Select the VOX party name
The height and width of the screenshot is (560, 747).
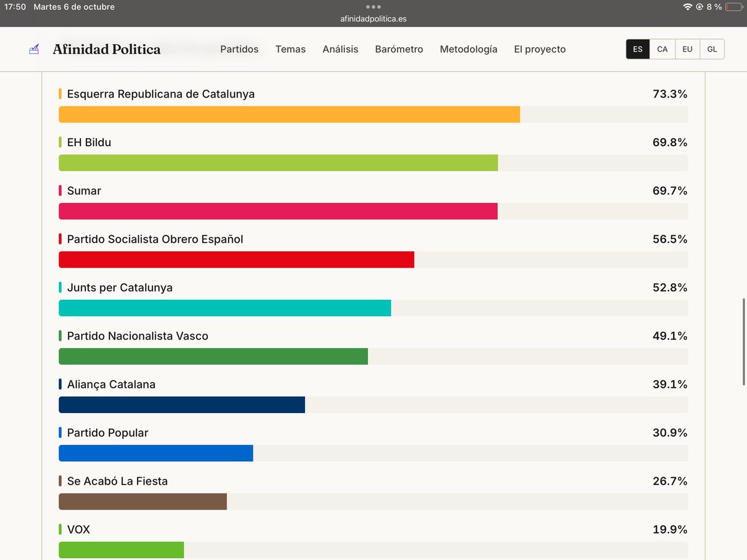(78, 530)
